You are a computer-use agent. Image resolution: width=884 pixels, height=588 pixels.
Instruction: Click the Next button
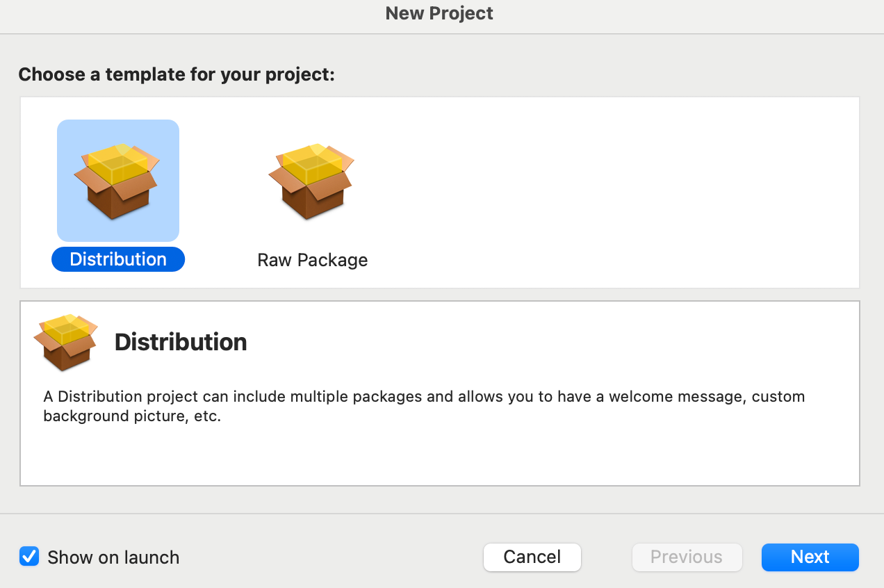pos(810,557)
